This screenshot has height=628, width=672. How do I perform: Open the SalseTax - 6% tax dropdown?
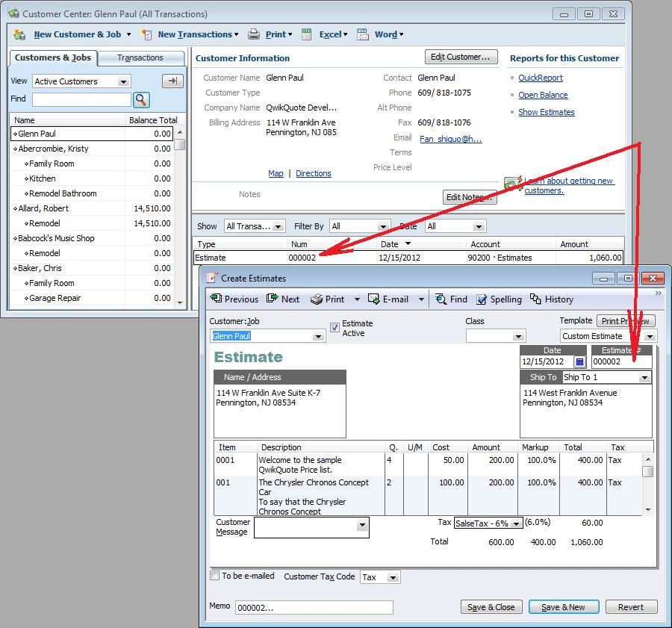point(516,523)
